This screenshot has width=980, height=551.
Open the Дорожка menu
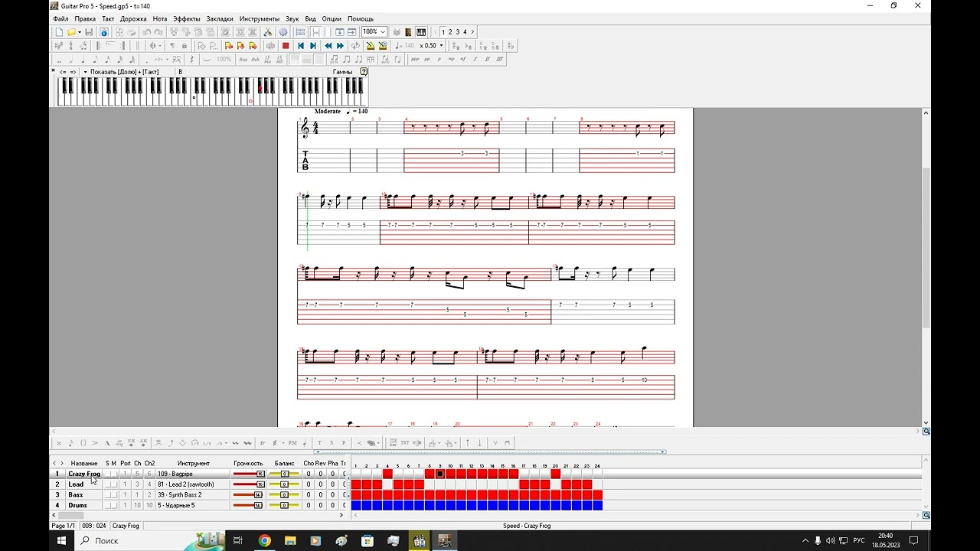(133, 18)
